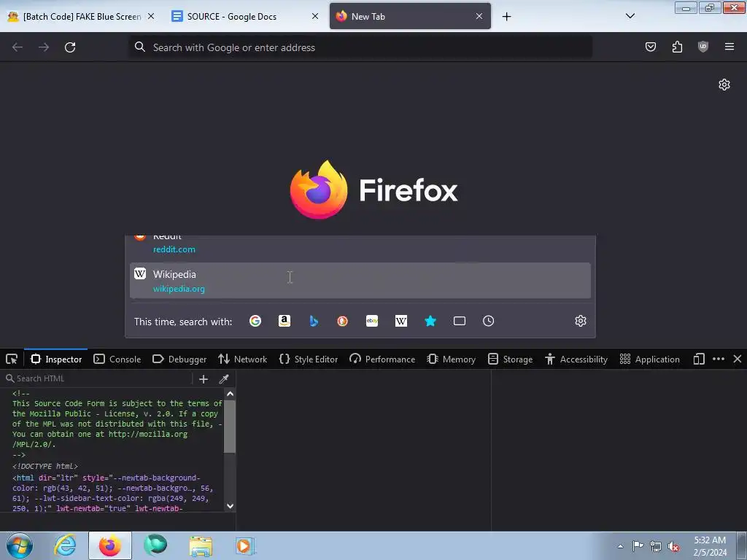Toggle Responsive Design Mode icon

tap(699, 359)
